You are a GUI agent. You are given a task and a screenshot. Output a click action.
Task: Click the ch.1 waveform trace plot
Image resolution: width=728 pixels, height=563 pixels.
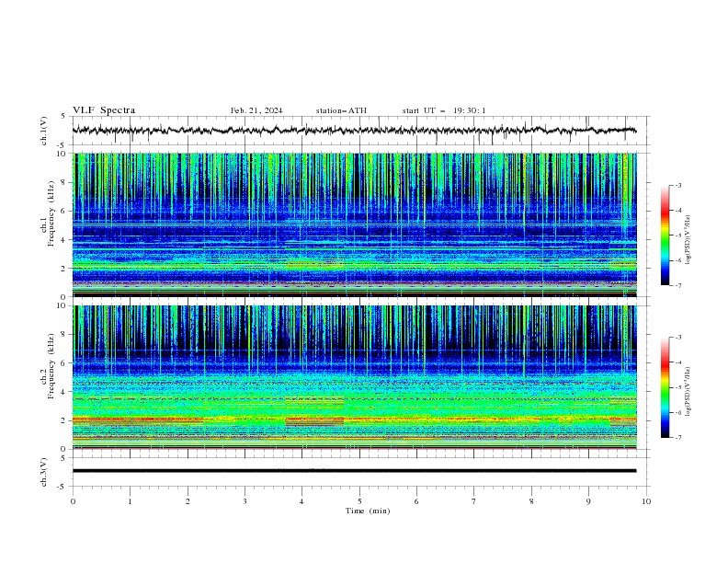pyautogui.click(x=354, y=131)
